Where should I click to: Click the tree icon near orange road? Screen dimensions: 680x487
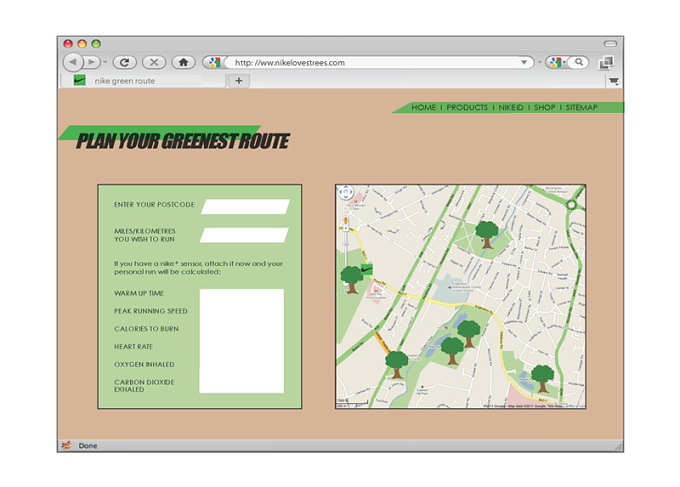[396, 365]
